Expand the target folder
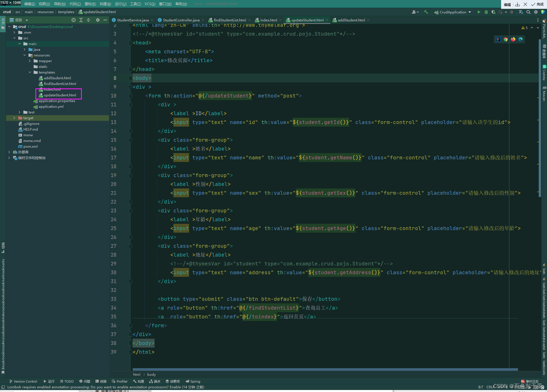Screen dimensions: 547x392 click(x=14, y=118)
